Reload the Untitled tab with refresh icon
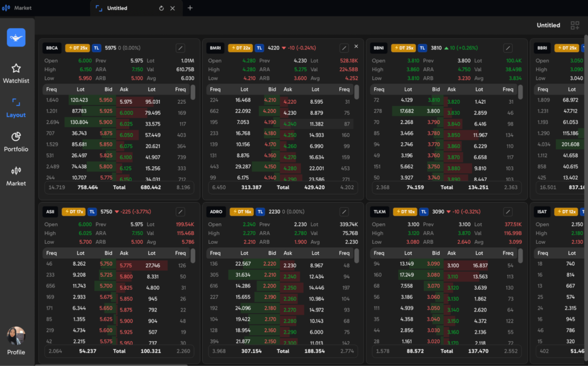 point(161,8)
